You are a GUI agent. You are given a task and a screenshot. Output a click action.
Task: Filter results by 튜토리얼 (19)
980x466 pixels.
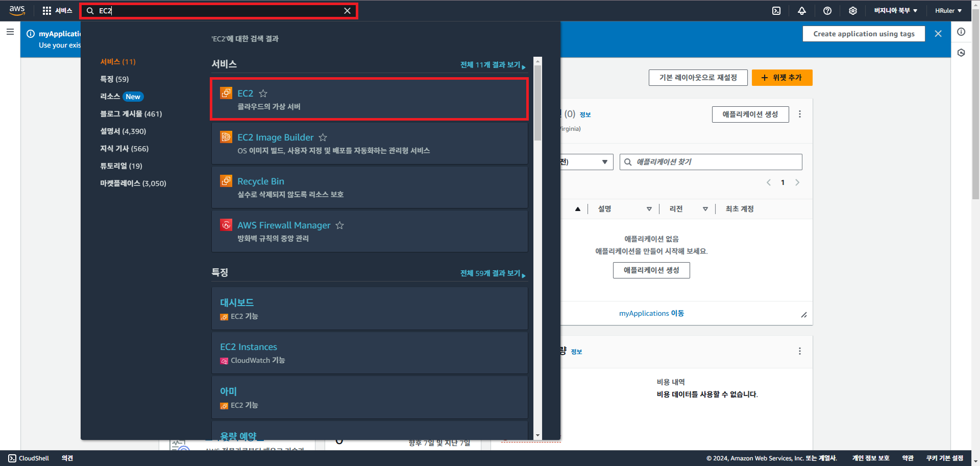pos(121,166)
